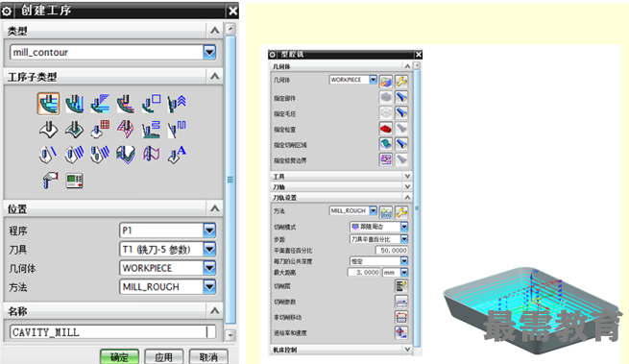Collapse the 名称 section
629x364 pixels.
point(214,310)
